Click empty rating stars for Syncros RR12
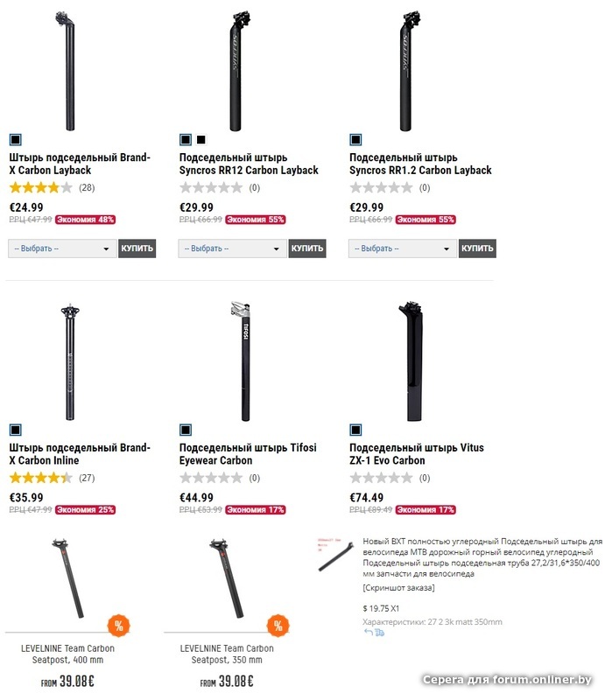 coord(211,187)
